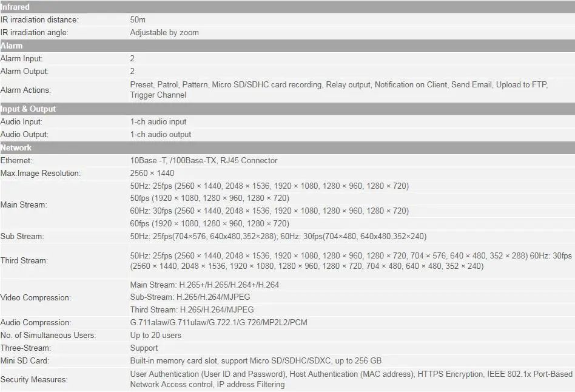Select the 'Main Stream:' label
Screen dimensions: 575x392
24,205
